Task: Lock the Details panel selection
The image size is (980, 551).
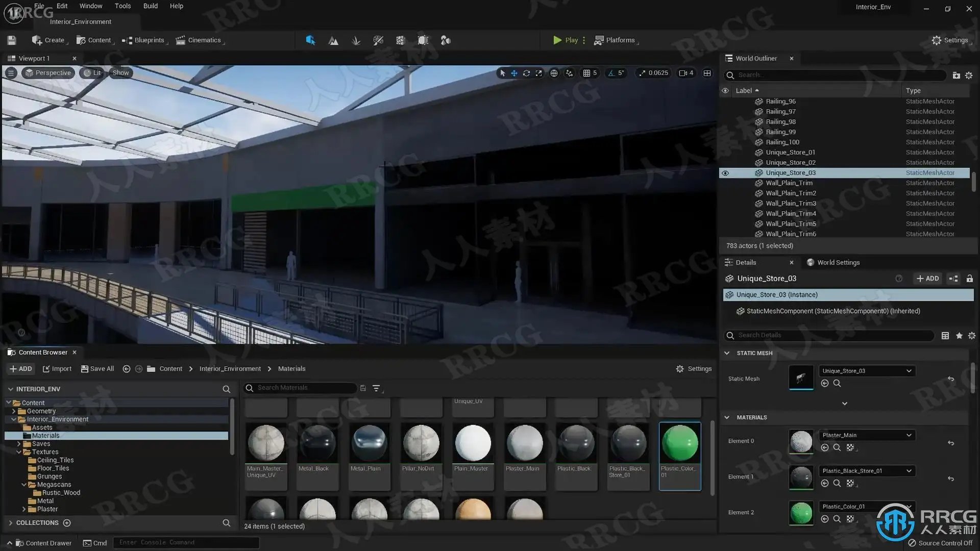Action: [x=969, y=279]
